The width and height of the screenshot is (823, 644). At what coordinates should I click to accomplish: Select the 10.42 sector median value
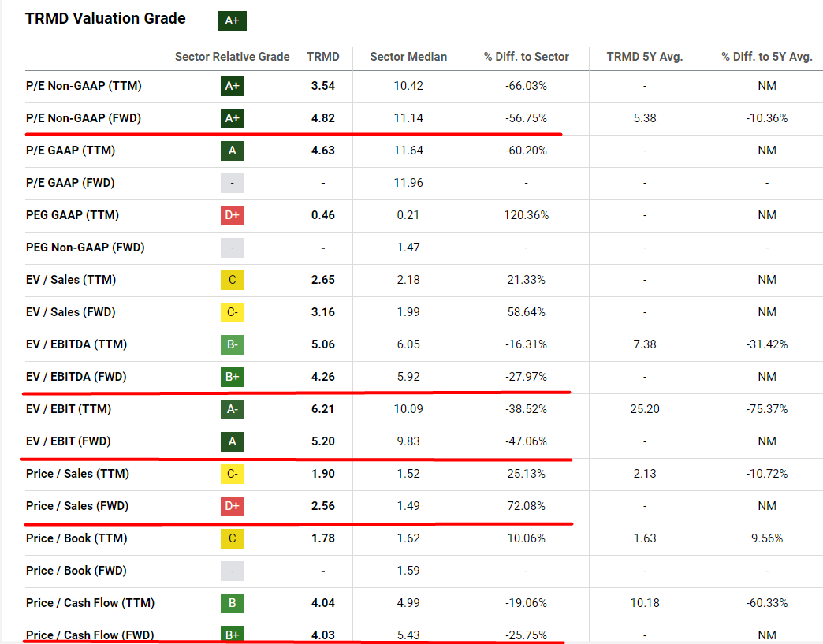(x=408, y=86)
